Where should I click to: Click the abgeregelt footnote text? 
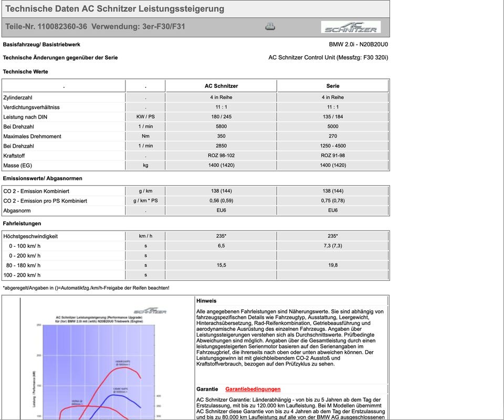click(x=86, y=288)
